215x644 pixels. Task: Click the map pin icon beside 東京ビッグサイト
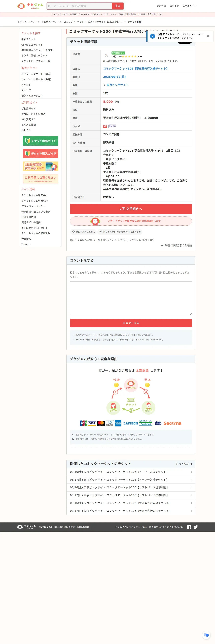104,85
